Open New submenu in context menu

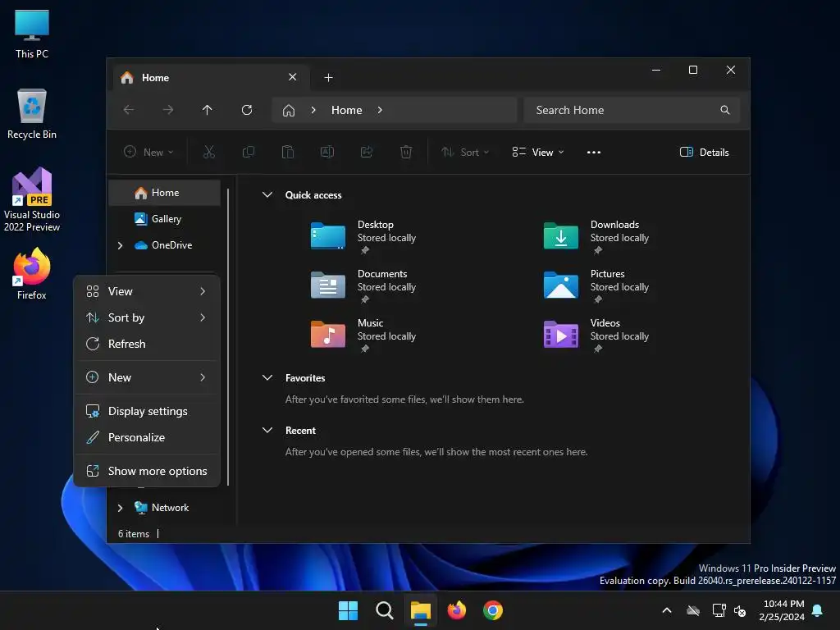point(147,377)
